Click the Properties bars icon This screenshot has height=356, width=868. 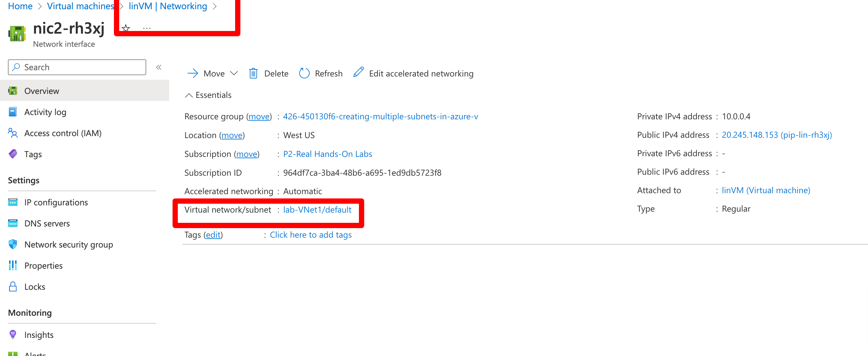(x=13, y=266)
